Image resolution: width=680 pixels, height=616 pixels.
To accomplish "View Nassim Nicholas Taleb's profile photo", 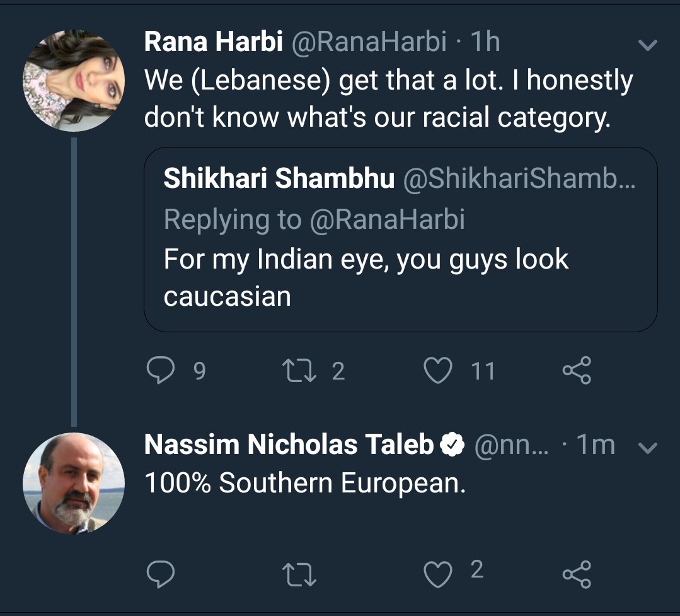I will click(x=73, y=484).
